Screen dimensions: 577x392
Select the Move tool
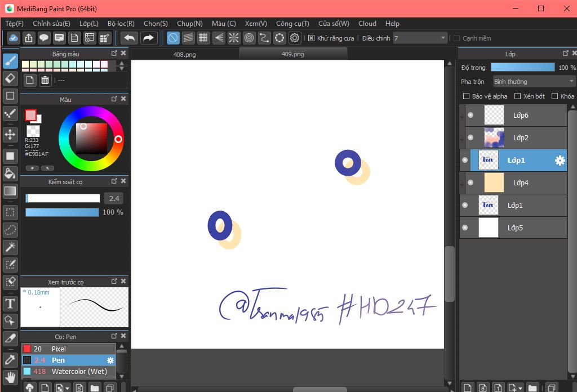[10, 135]
